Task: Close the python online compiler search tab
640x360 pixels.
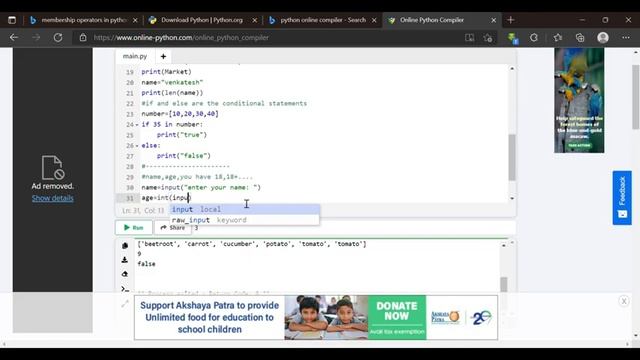Action: click(x=374, y=20)
